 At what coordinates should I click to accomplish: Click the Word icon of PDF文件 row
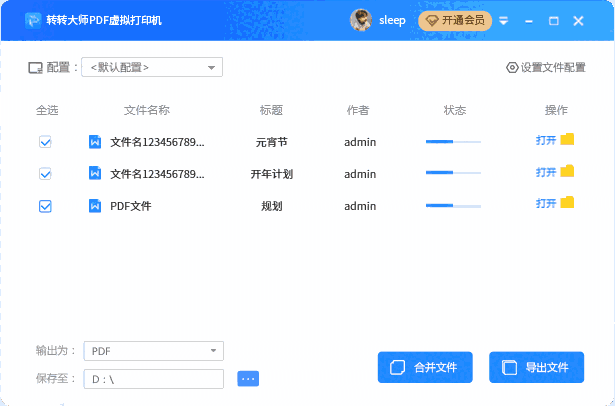tap(95, 206)
